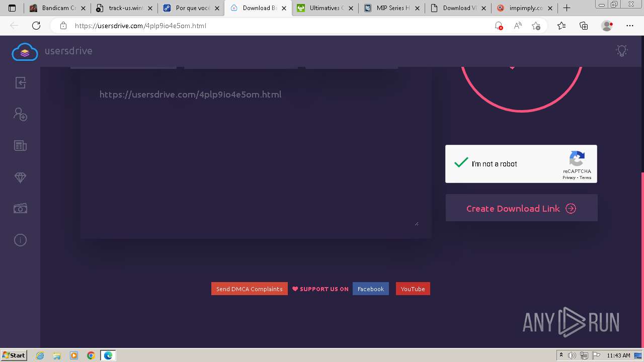Open the Windows Start menu
This screenshot has height=362, width=644.
[x=14, y=355]
